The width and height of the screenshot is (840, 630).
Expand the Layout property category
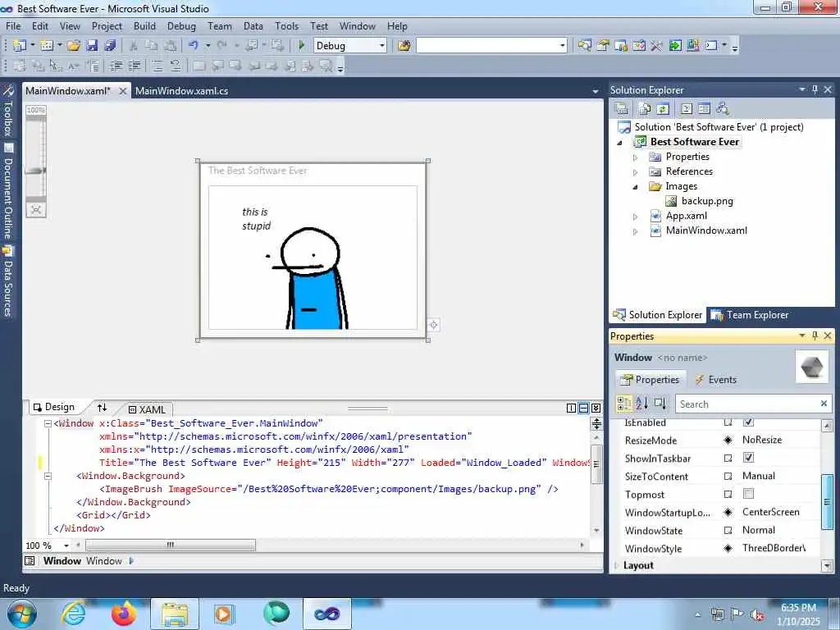click(x=616, y=565)
